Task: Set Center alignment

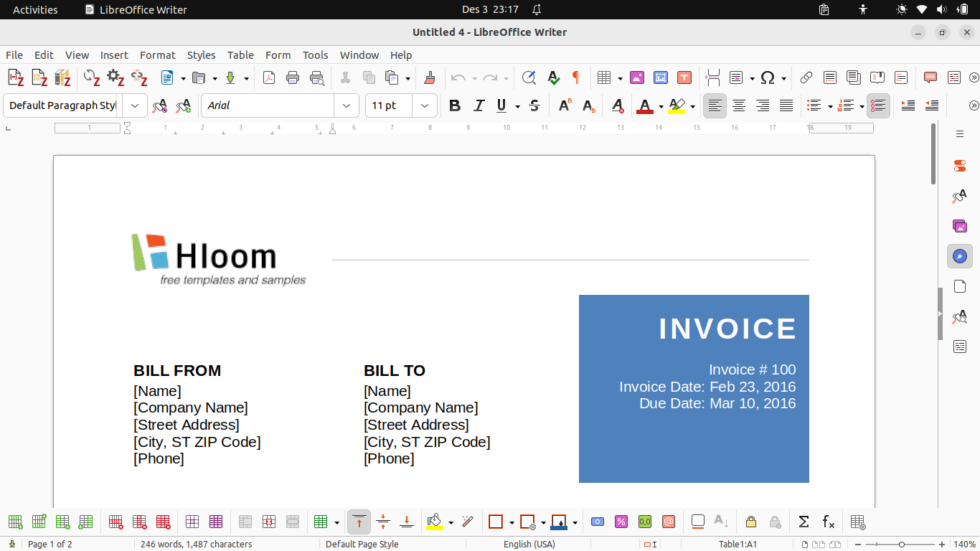Action: pos(739,106)
